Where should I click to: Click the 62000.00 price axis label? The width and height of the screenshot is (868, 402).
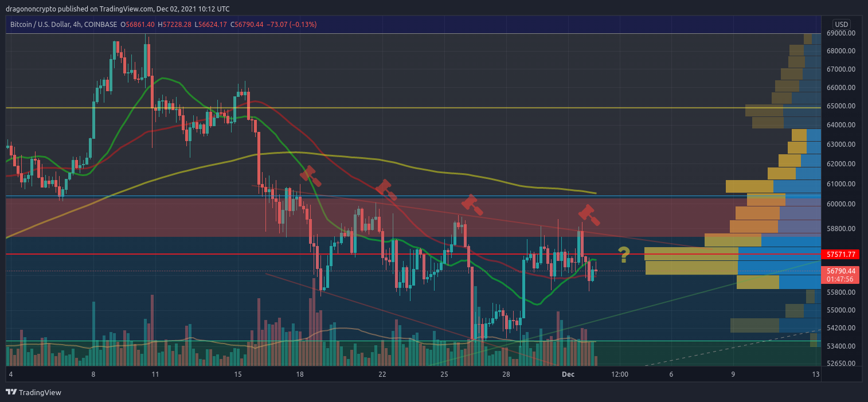pos(841,164)
